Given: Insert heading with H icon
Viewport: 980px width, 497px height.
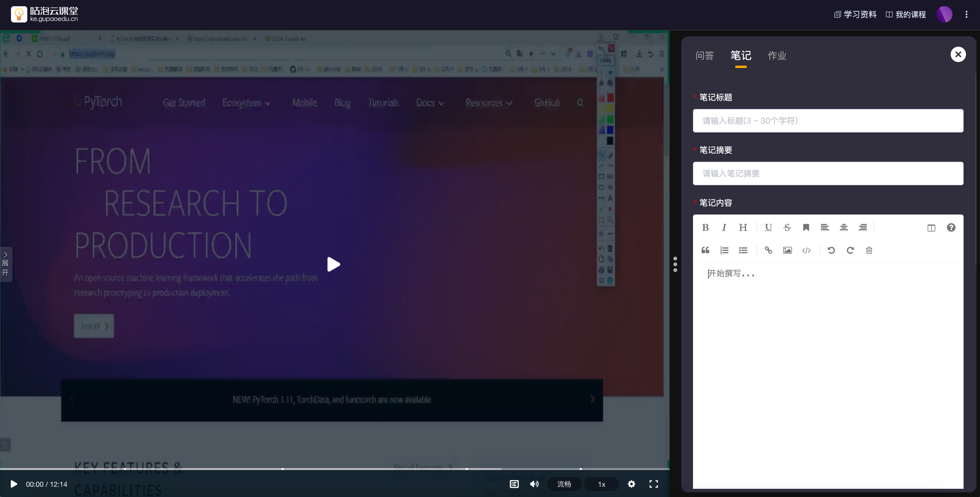Looking at the screenshot, I should coord(743,228).
